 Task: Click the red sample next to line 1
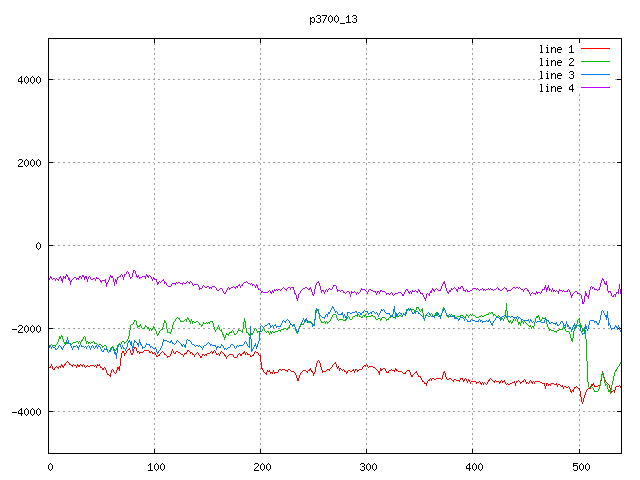[595, 49]
